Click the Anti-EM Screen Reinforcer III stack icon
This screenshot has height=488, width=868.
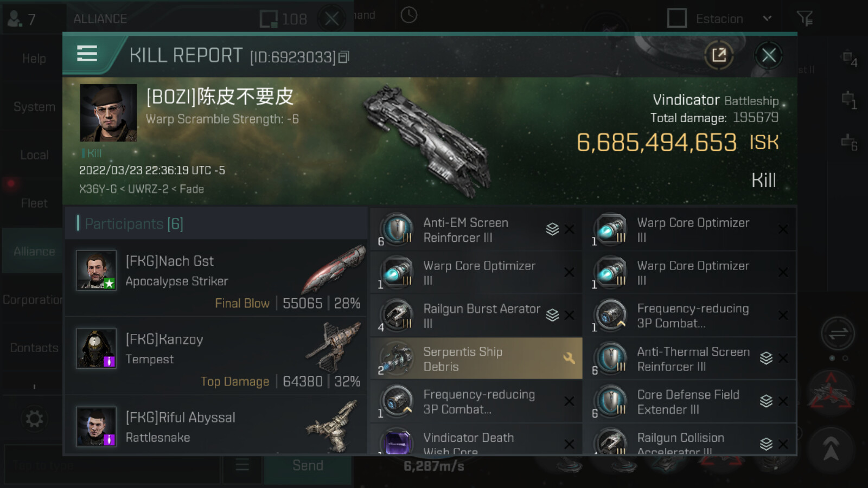[x=552, y=229]
